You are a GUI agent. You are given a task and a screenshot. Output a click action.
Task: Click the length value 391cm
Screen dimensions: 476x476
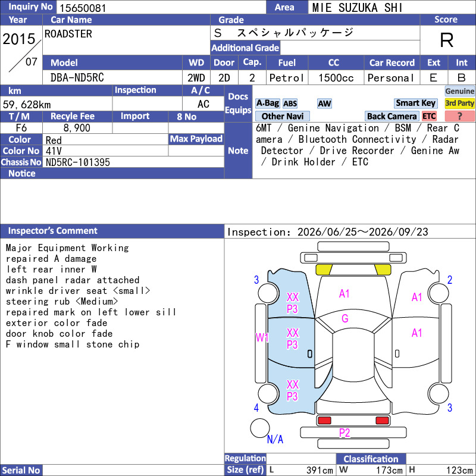click(320, 470)
